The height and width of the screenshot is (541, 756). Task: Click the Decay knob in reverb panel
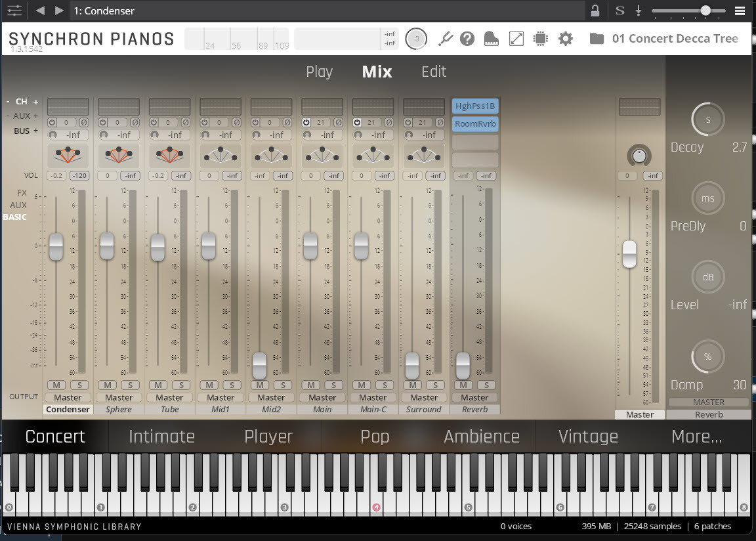coord(708,119)
